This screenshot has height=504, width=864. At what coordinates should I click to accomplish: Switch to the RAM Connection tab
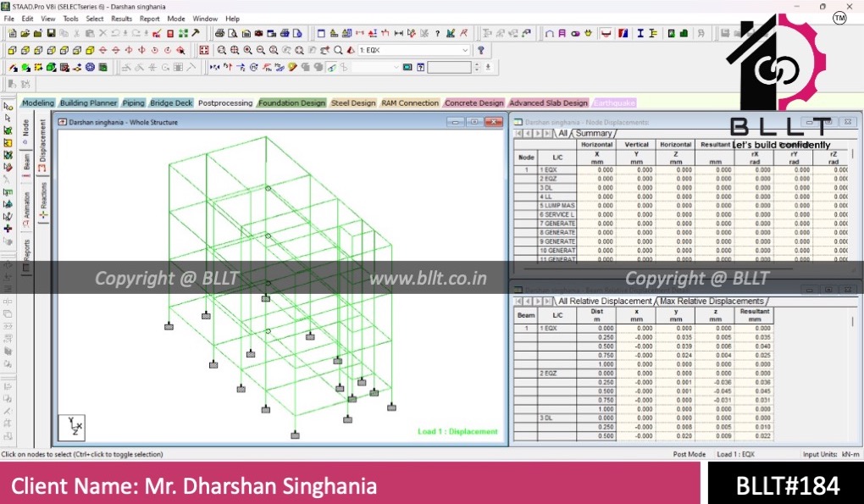pyautogui.click(x=410, y=103)
